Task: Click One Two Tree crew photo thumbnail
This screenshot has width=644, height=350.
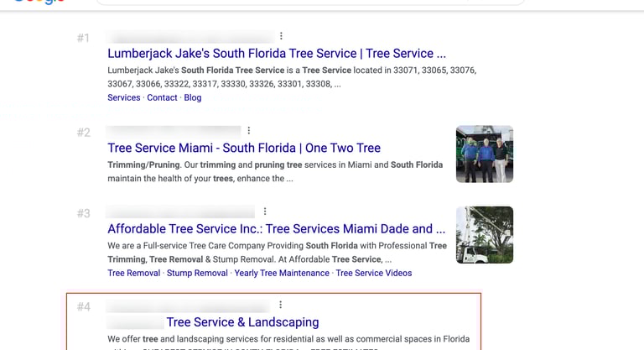Action: pyautogui.click(x=485, y=154)
